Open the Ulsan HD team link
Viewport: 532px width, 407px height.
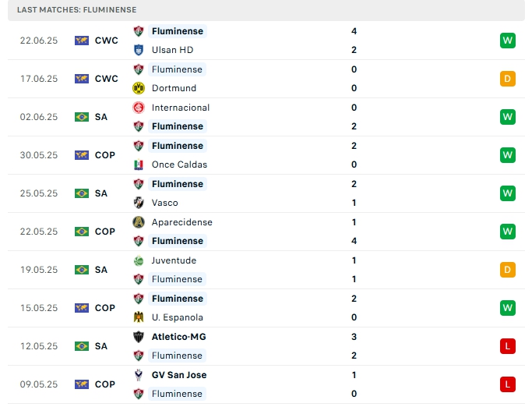[x=172, y=50]
